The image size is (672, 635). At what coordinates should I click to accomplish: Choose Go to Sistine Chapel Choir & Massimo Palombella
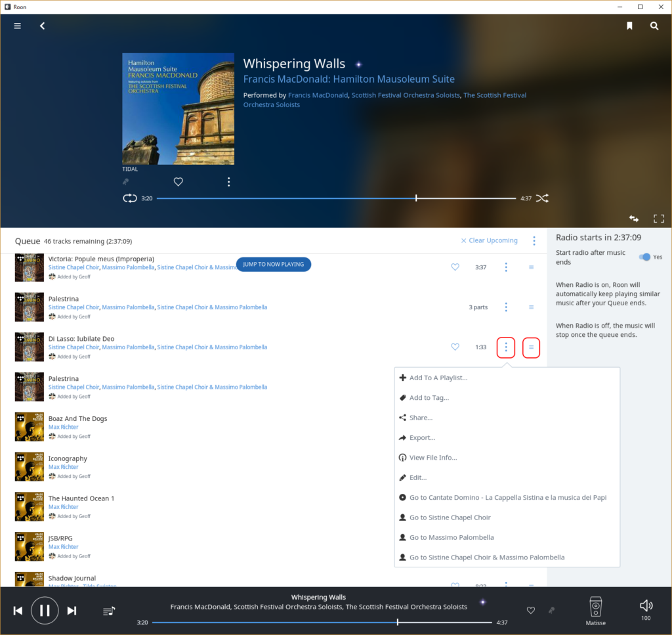tap(507, 557)
